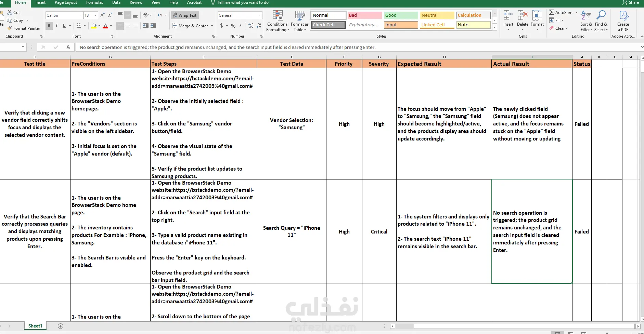Apply the Linked Cell style

click(437, 25)
